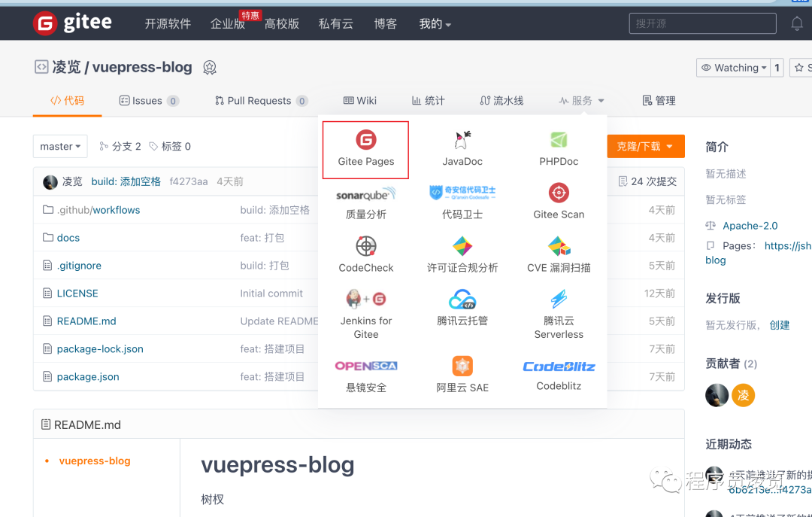Collapse the 服务 dropdown tab
The image size is (812, 517).
pyautogui.click(x=581, y=101)
